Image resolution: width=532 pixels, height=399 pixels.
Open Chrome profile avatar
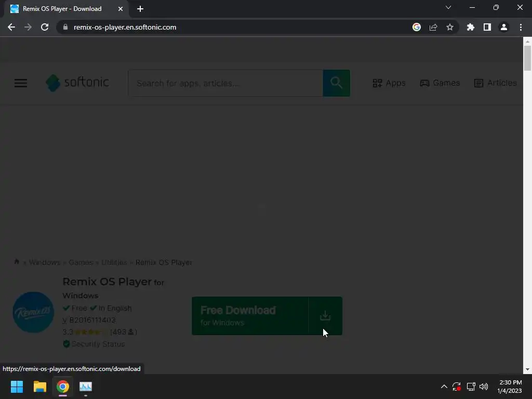tap(504, 27)
